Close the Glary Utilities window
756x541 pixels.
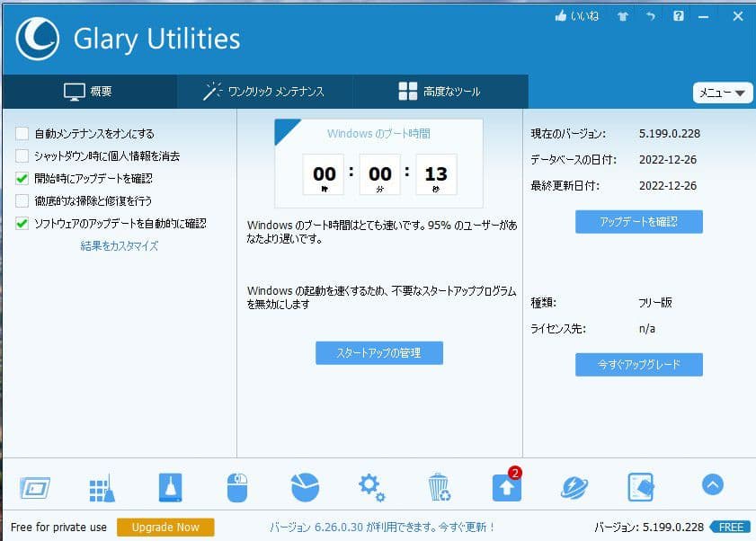[738, 16]
